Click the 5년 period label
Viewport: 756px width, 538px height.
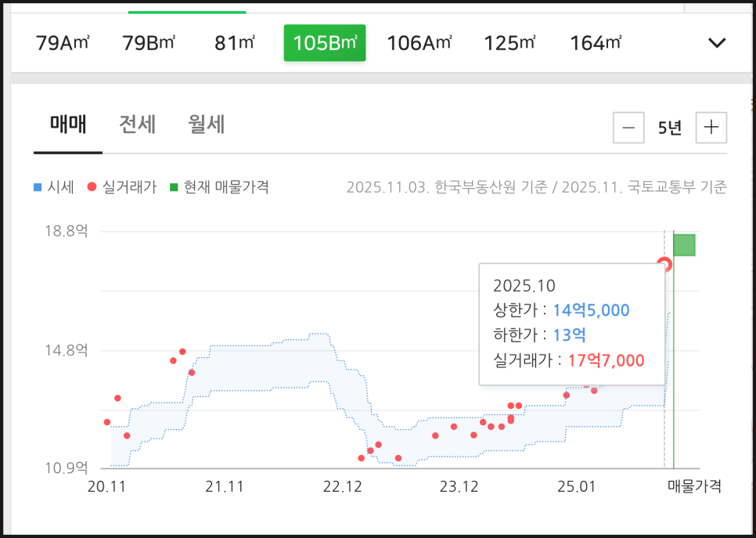(670, 128)
